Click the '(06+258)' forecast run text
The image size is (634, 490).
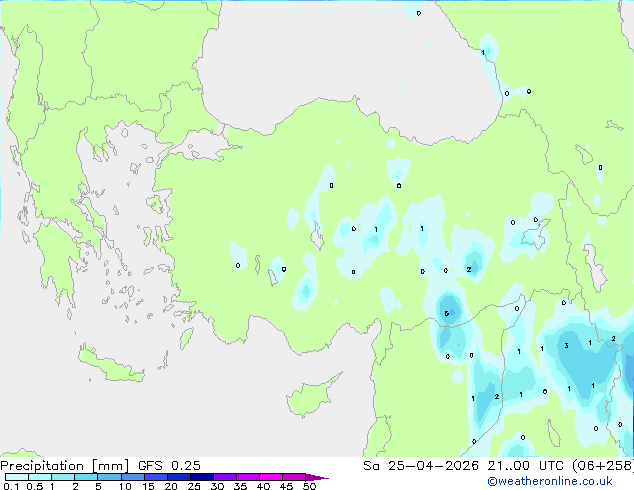pyautogui.click(x=603, y=466)
